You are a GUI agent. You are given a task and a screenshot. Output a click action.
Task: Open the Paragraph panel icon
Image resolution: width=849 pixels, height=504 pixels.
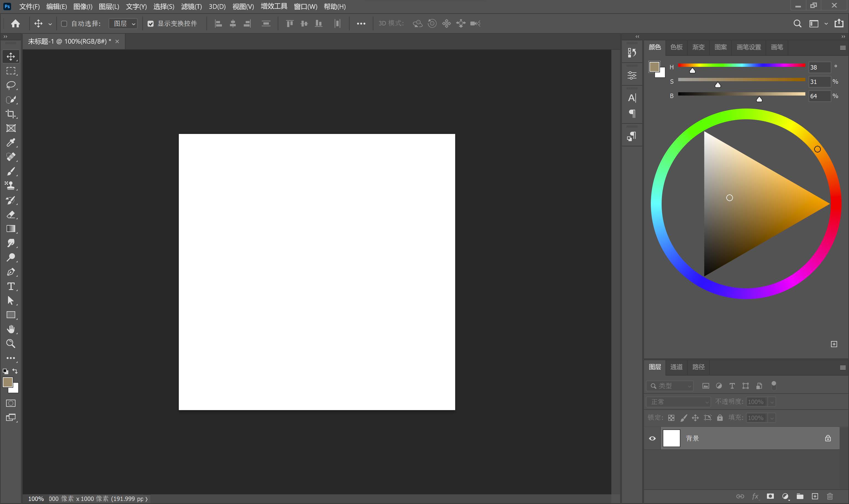point(632,114)
